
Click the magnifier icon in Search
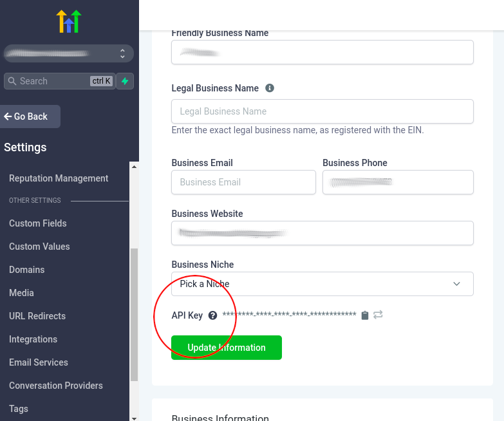12,81
